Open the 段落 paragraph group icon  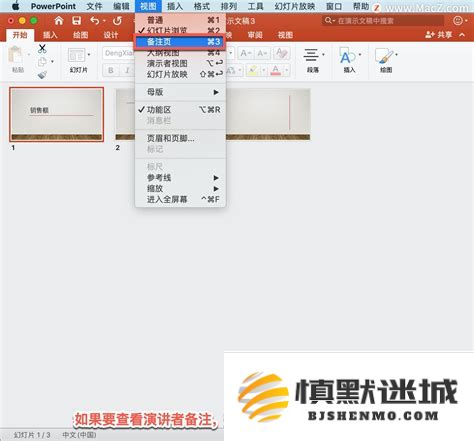(311, 55)
